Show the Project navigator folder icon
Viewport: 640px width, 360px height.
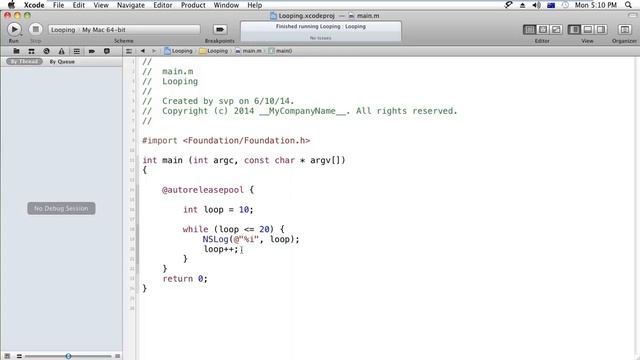tap(16, 51)
